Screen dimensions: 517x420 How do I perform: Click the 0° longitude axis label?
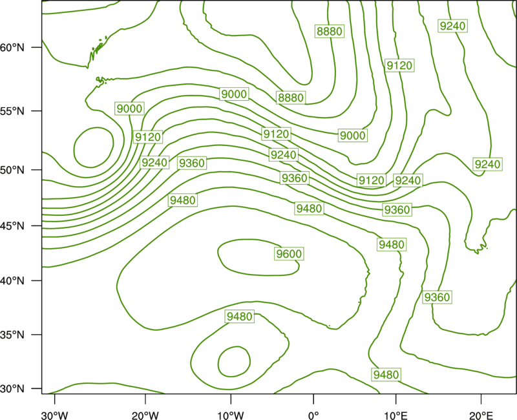pos(313,415)
